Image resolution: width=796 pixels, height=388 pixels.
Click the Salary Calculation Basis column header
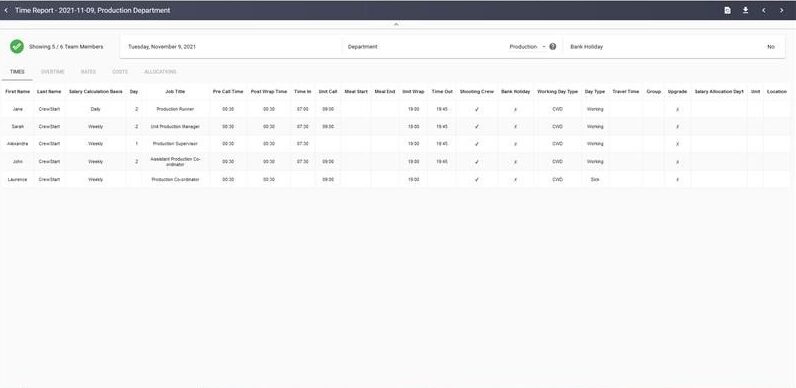tap(95, 91)
